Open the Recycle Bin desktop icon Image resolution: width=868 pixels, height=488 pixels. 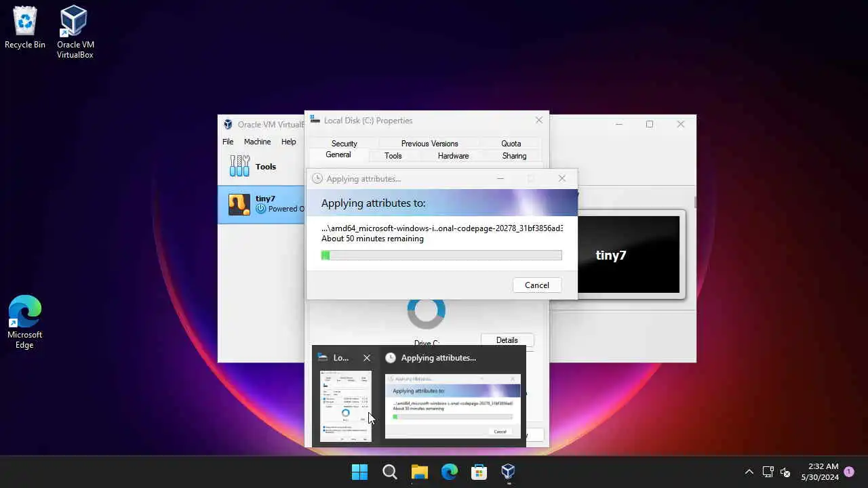25,28
